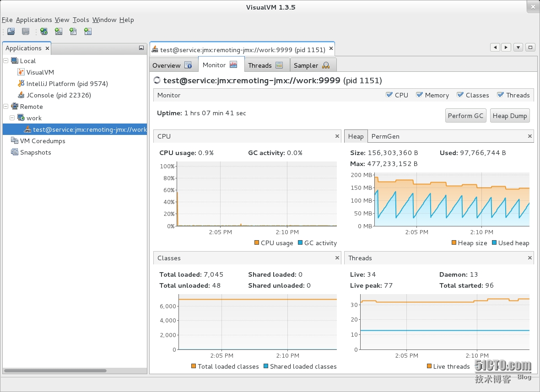Close the CPU chart panel

[337, 136]
